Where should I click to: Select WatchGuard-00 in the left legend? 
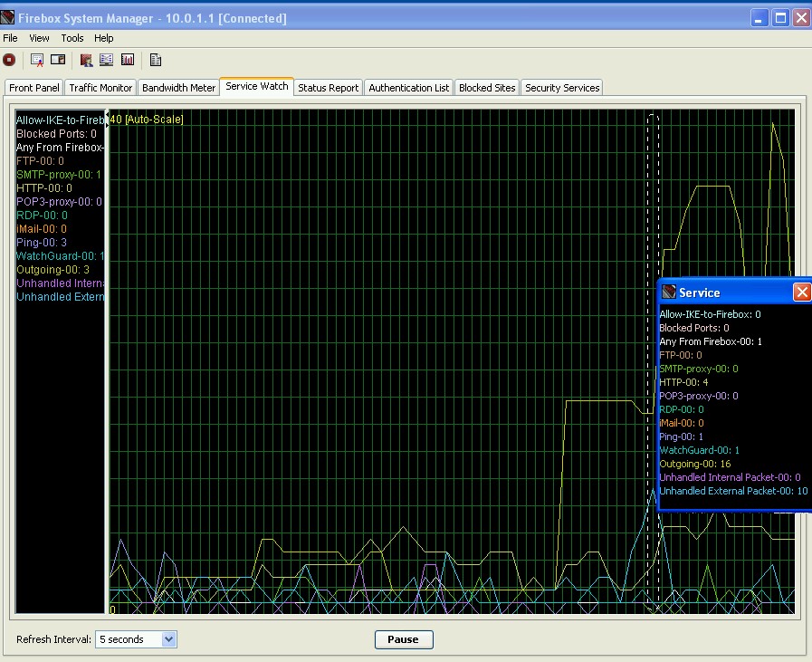coord(60,256)
